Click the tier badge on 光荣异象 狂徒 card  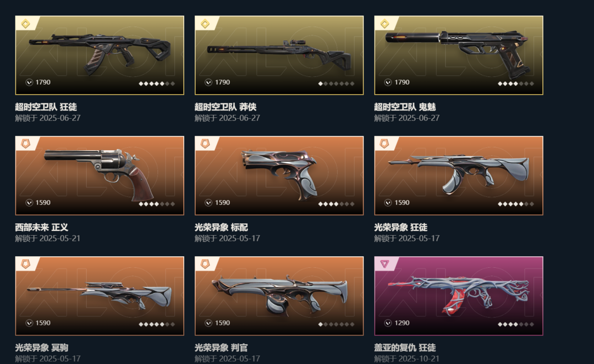tap(384, 144)
